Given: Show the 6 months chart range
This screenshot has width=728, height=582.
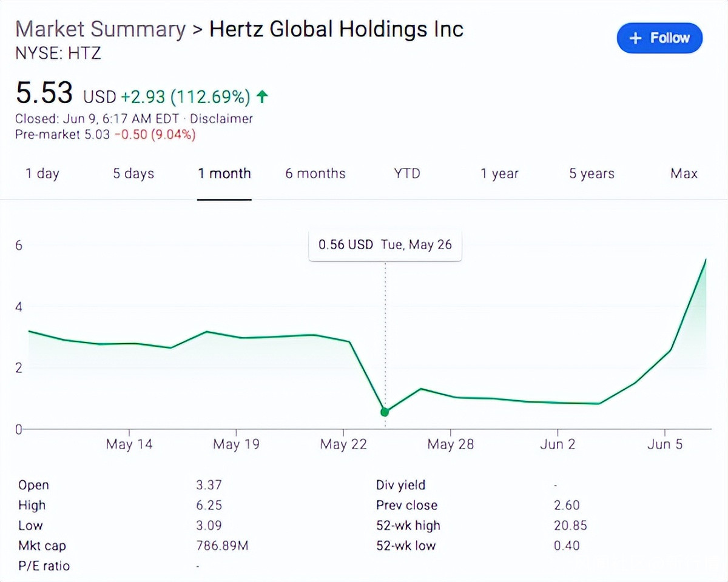Looking at the screenshot, I should [315, 174].
